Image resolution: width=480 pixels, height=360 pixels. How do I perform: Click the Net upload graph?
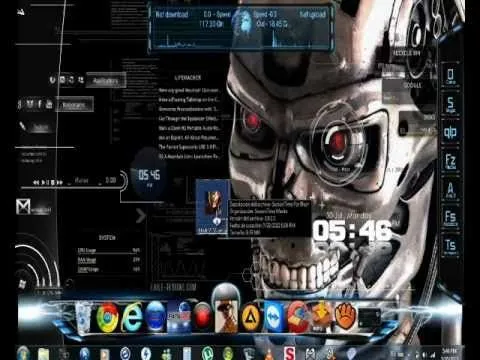click(x=291, y=40)
